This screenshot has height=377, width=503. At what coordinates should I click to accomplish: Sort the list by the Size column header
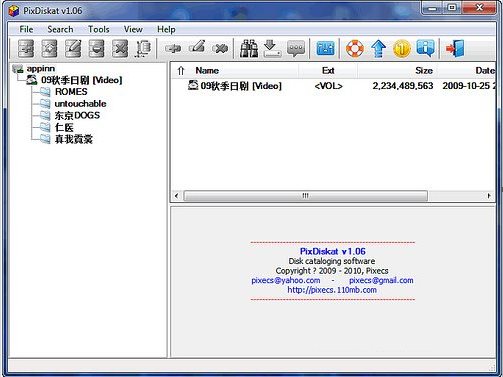(424, 71)
